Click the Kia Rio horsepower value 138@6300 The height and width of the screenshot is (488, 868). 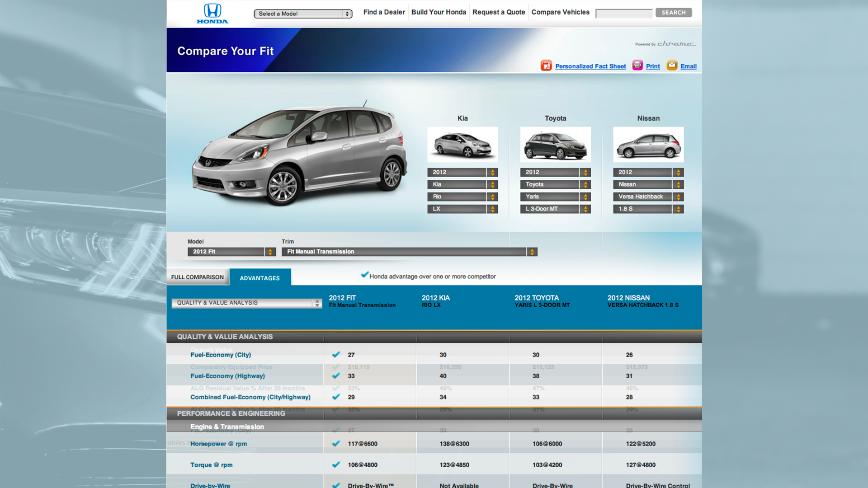(454, 444)
